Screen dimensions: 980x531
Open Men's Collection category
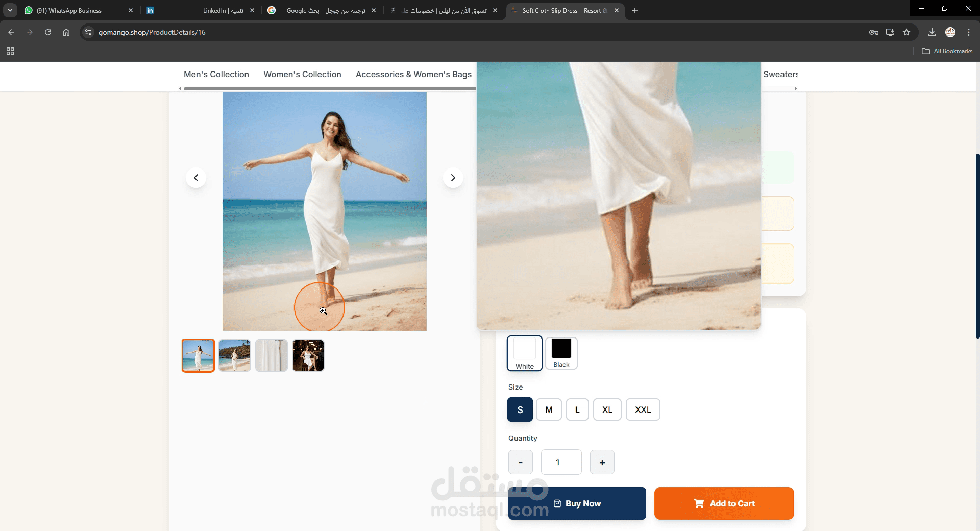pos(216,74)
